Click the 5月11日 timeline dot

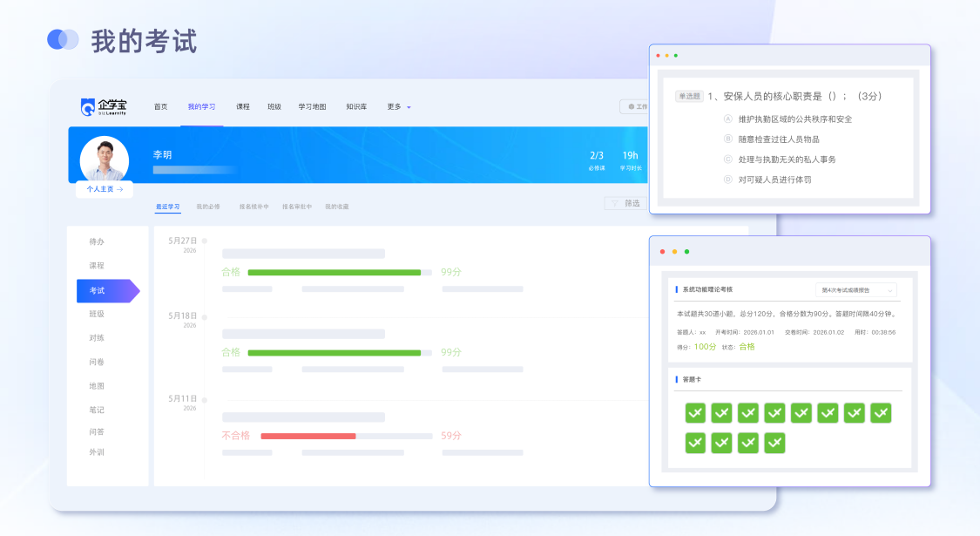(x=205, y=400)
